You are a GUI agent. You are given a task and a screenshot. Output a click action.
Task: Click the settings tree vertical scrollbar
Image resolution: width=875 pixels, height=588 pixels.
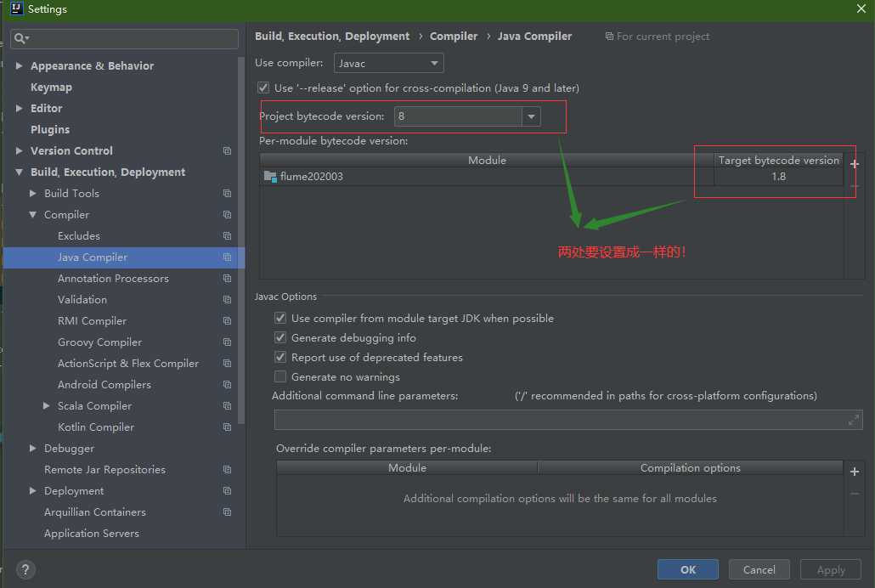pyautogui.click(x=241, y=240)
